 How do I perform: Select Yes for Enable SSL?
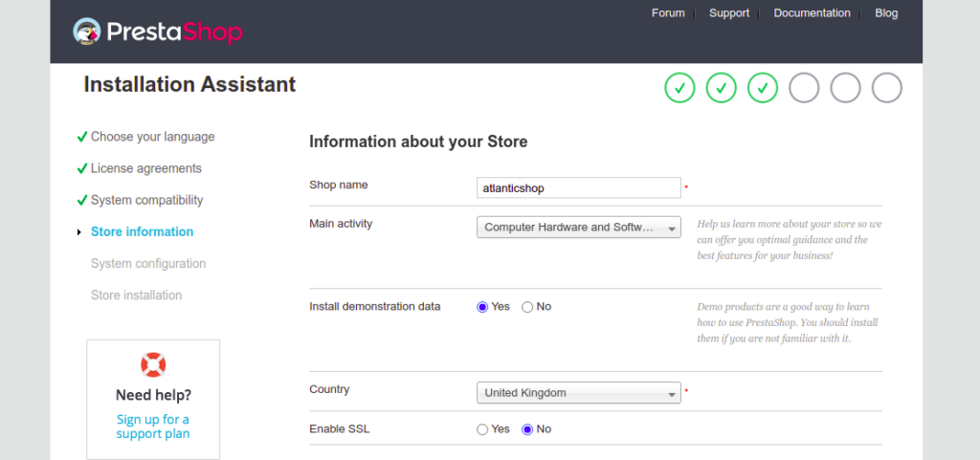[482, 429]
